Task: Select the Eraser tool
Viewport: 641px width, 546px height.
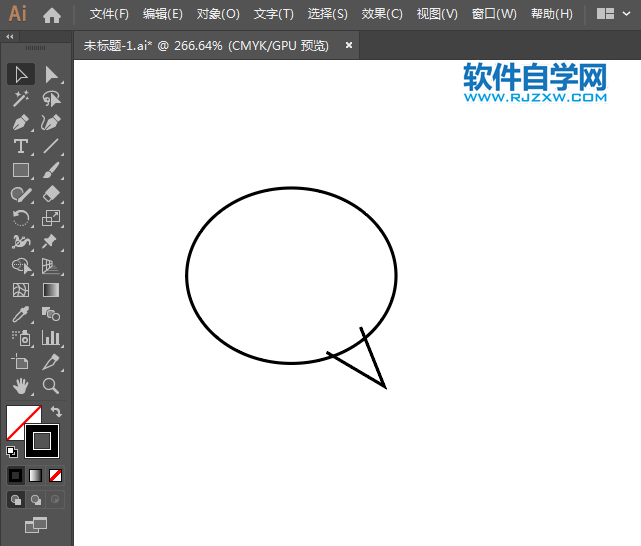Action: click(51, 195)
